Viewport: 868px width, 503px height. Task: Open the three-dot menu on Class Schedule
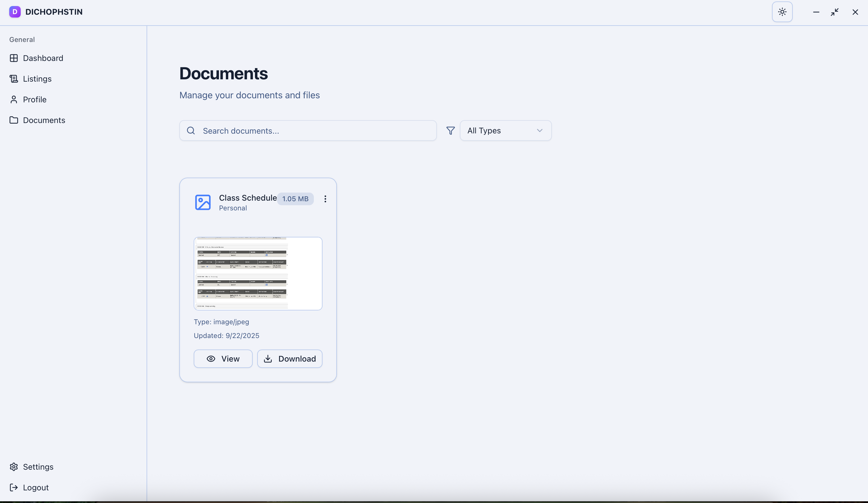325,199
